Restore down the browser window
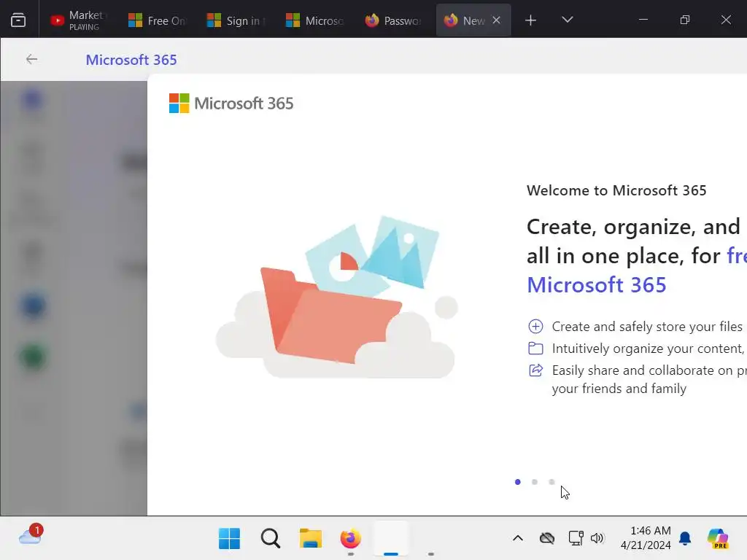747x560 pixels. (x=684, y=20)
